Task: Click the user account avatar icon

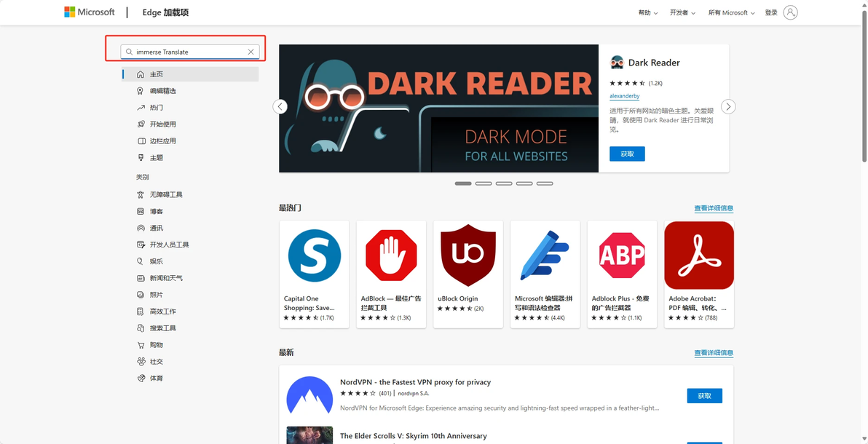Action: 791,12
